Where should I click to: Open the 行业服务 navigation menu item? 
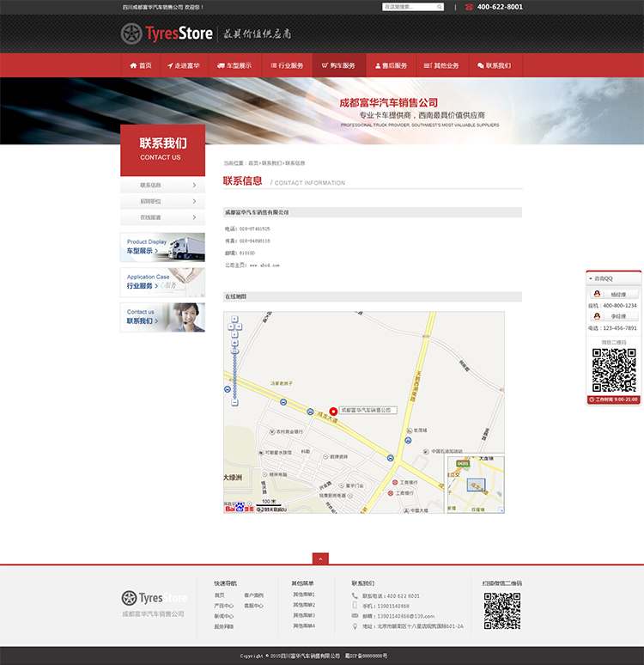coord(287,65)
